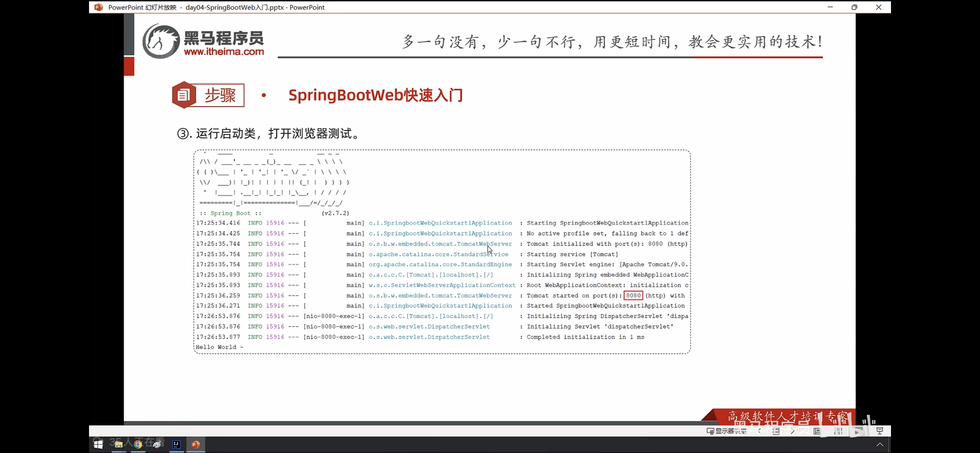Restore down the PowerPoint window
The width and height of the screenshot is (980, 453).
[854, 7]
